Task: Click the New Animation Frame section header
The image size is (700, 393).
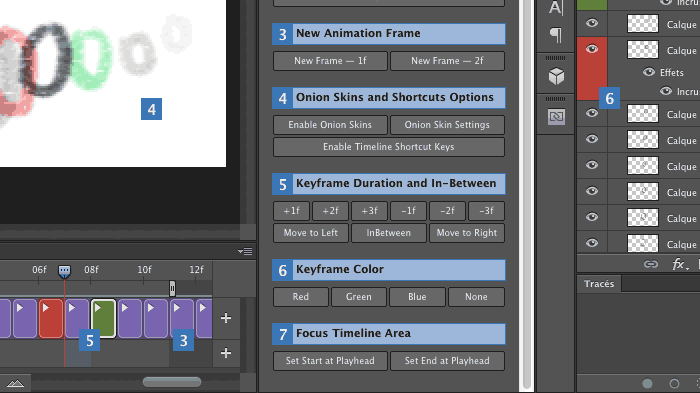Action: click(389, 33)
